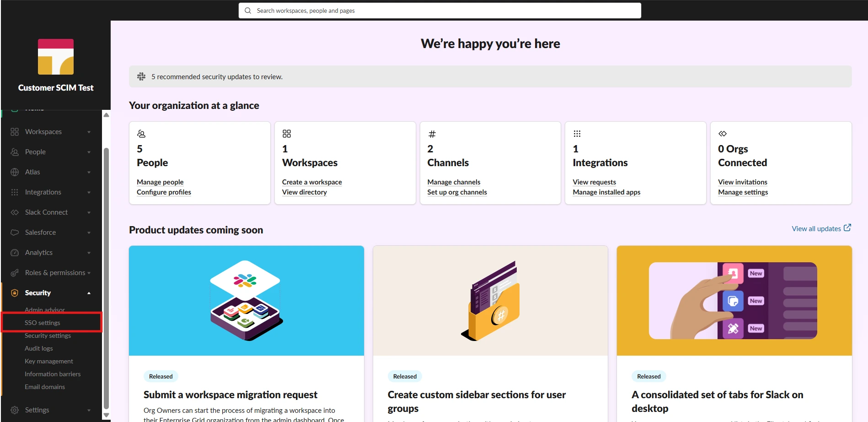Expand the Settings sidebar menu arrow
The image size is (868, 422).
coord(89,410)
